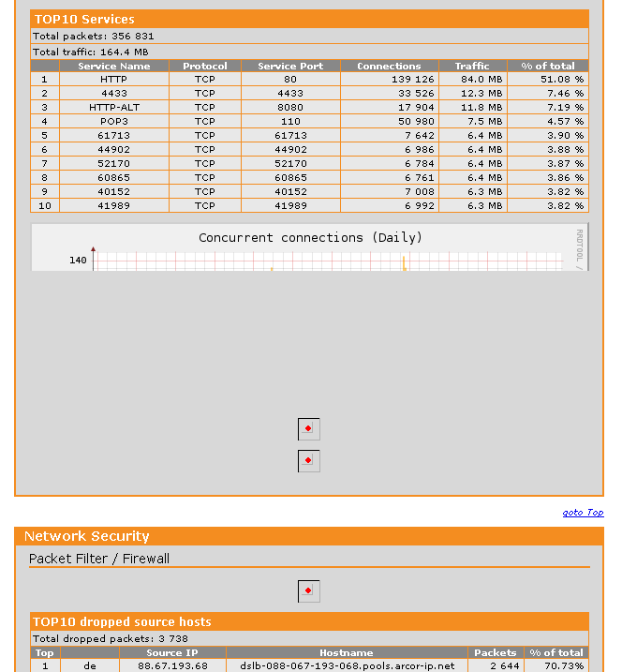This screenshot has height=672, width=622.
Task: Click the broken image under Packet Filter / Firewall
Action: tap(309, 591)
